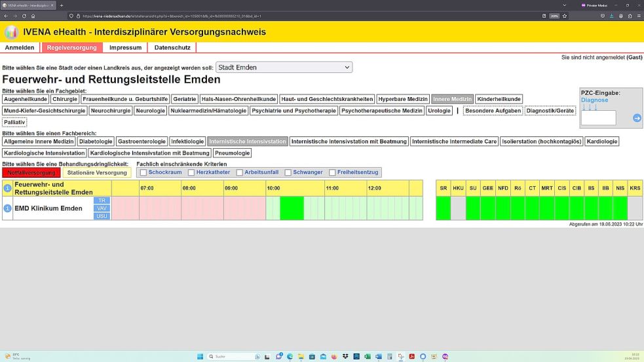Open Excel from the taskbar
Image resolution: width=644 pixels, height=362 pixels.
tap(368, 357)
